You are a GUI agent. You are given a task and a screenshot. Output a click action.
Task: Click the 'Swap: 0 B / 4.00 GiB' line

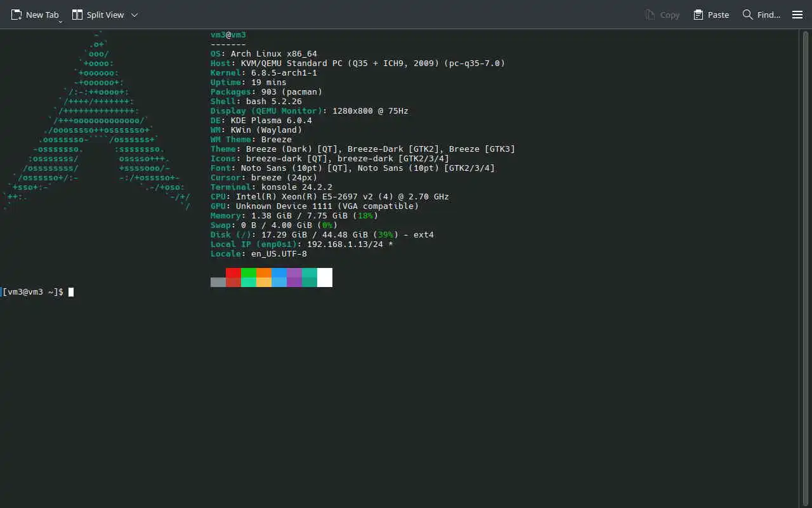(274, 225)
